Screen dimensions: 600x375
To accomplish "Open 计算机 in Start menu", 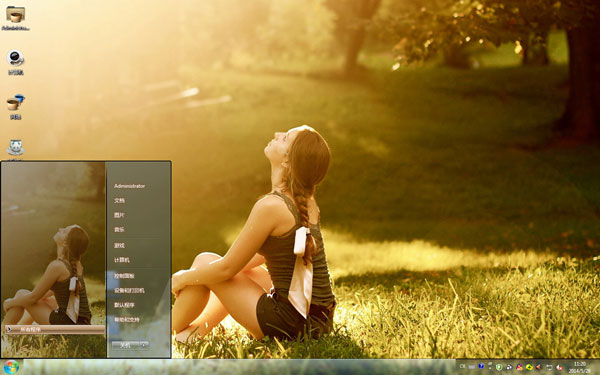I will pos(122,260).
